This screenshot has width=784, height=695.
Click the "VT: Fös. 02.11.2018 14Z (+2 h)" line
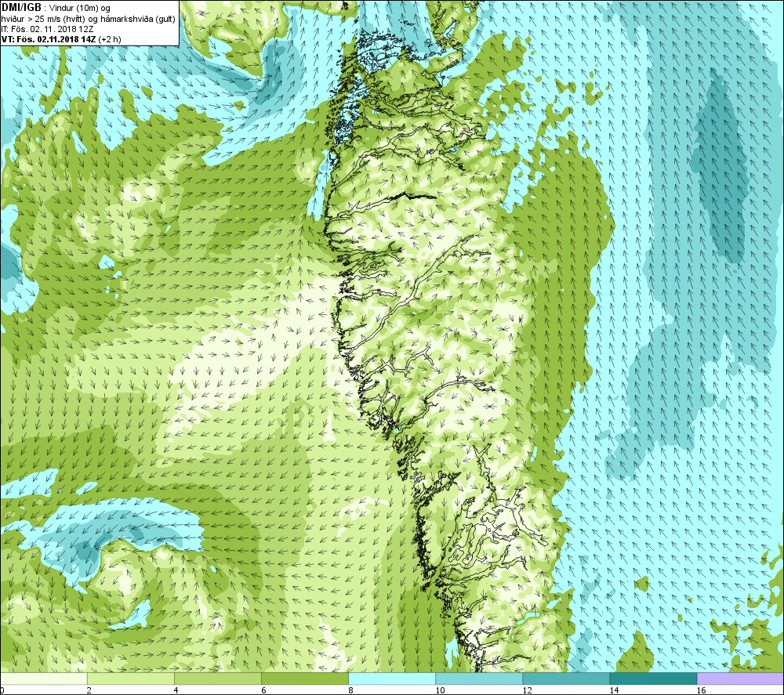tap(61, 39)
